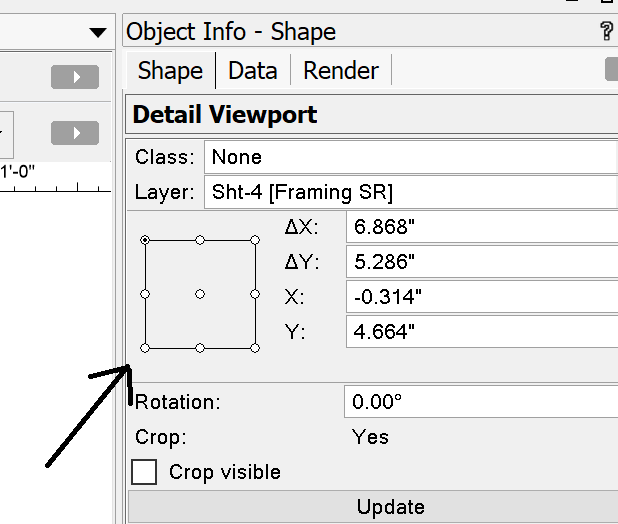Click the Object Info help question mark

point(606,32)
